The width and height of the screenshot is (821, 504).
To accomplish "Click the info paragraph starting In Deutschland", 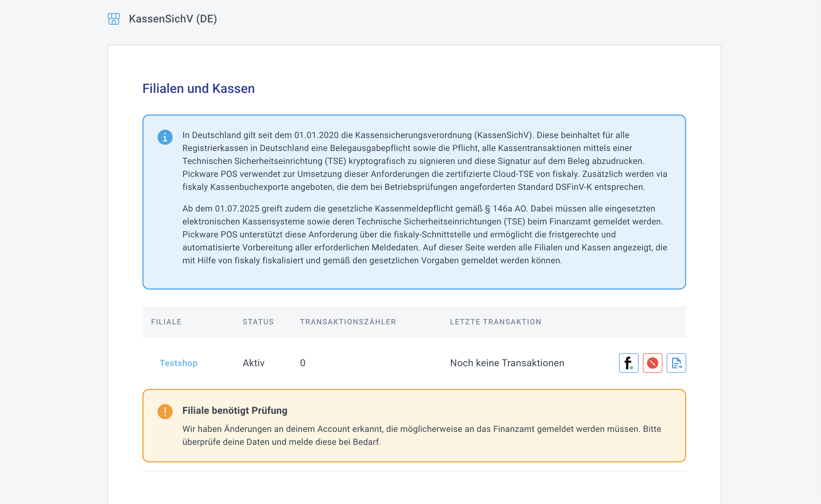I will pyautogui.click(x=424, y=161).
